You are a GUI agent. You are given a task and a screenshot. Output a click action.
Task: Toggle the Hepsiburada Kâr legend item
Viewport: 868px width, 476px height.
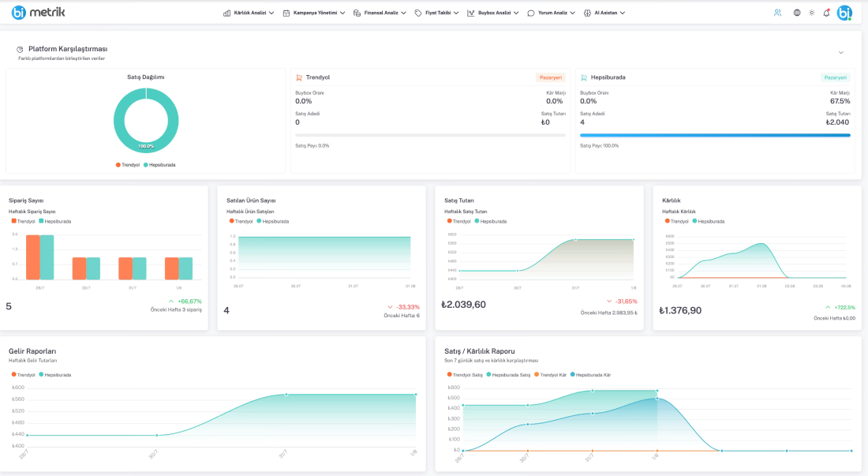(591, 375)
